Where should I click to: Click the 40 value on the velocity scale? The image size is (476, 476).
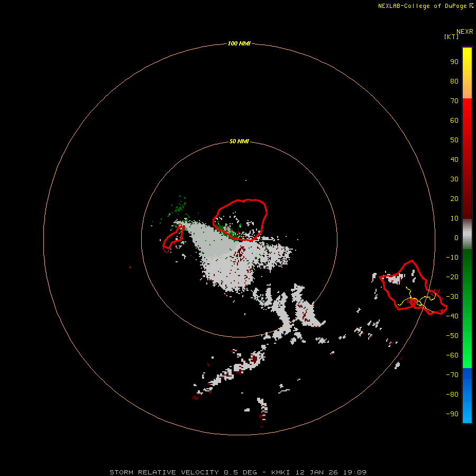click(454, 159)
